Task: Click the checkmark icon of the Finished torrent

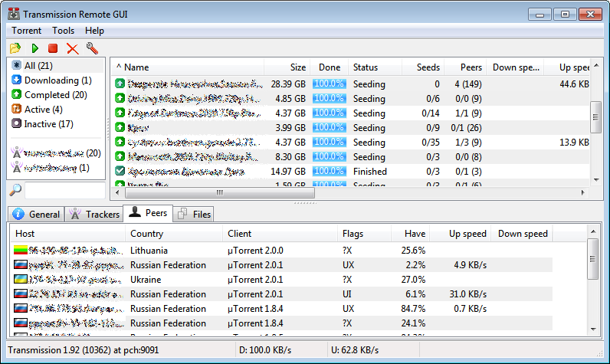Action: [x=120, y=172]
